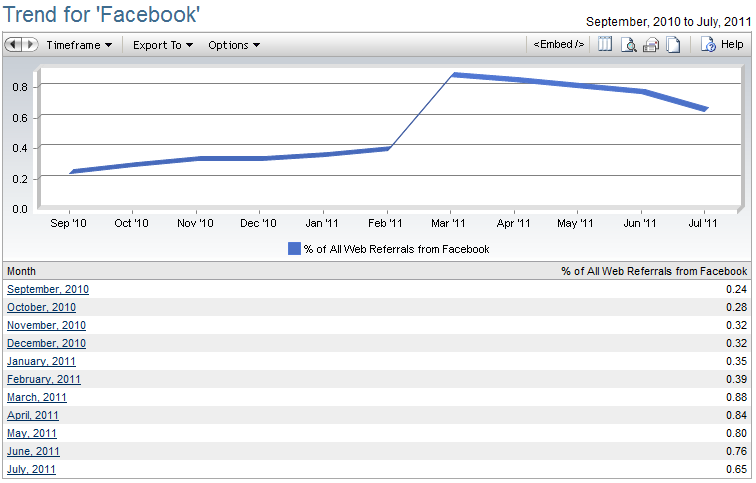This screenshot has width=756, height=483.
Task: Open the June, 2011 link
Action: click(x=33, y=451)
